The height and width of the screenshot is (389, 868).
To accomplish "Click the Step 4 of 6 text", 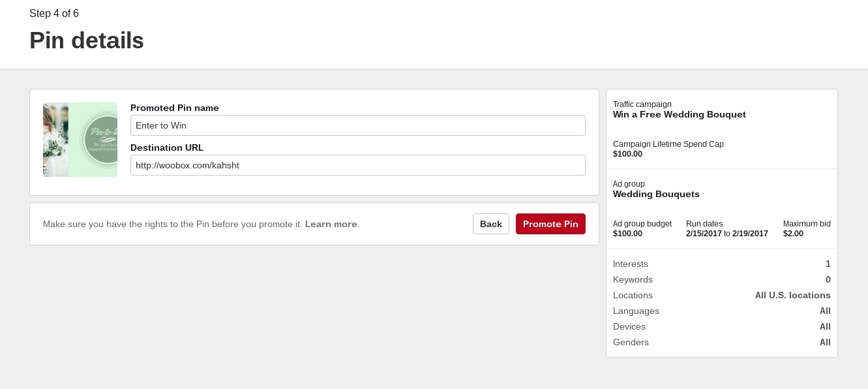I will [54, 14].
